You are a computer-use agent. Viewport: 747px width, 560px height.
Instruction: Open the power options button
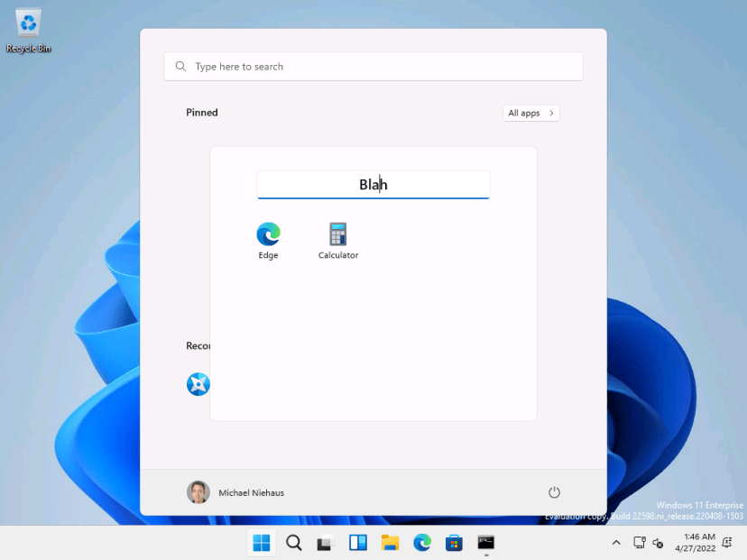pos(554,492)
